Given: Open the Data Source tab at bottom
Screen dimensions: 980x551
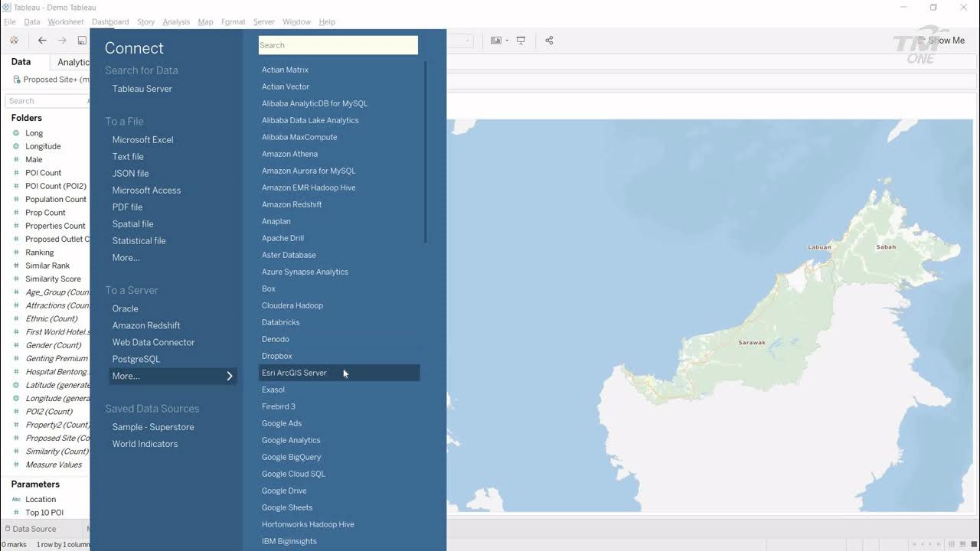Looking at the screenshot, I should 31,529.
